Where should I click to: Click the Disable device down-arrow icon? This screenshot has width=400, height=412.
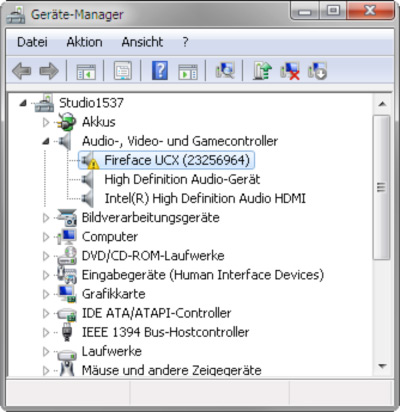(x=317, y=71)
